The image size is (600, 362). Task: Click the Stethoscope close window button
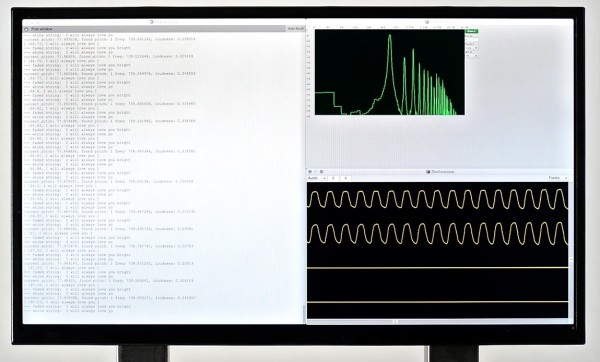[310, 172]
